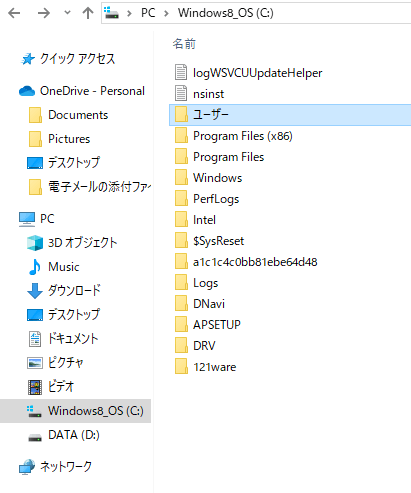
Task: Select the 121ware folder
Action: pos(214,367)
